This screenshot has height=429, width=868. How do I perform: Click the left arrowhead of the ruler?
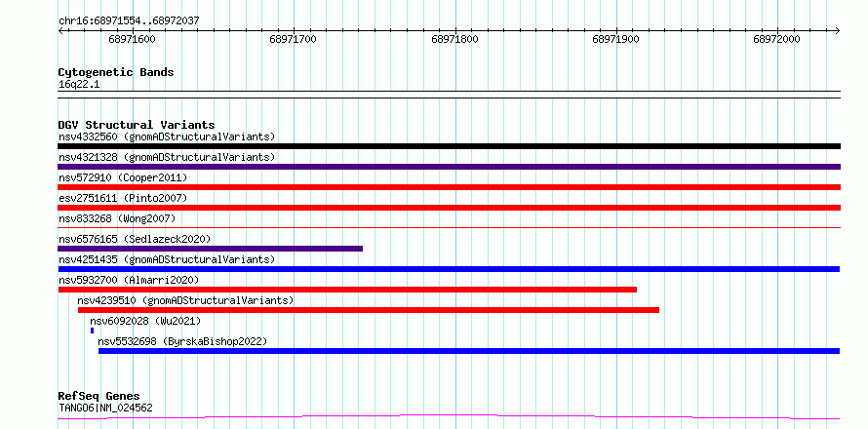click(x=60, y=31)
